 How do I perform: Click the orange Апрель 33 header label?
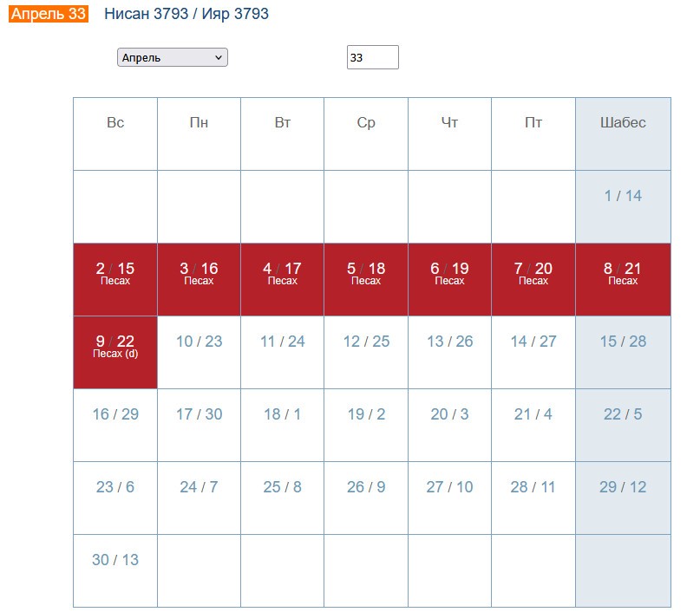(x=49, y=14)
